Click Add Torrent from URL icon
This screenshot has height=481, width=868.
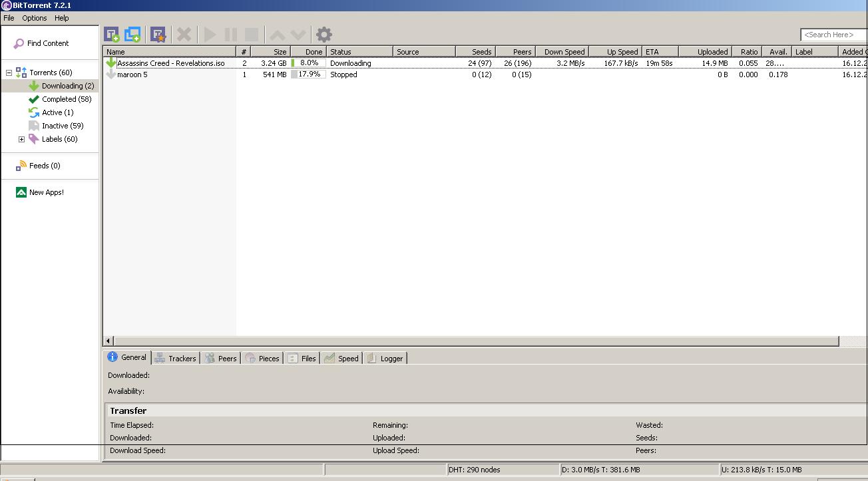tap(133, 35)
